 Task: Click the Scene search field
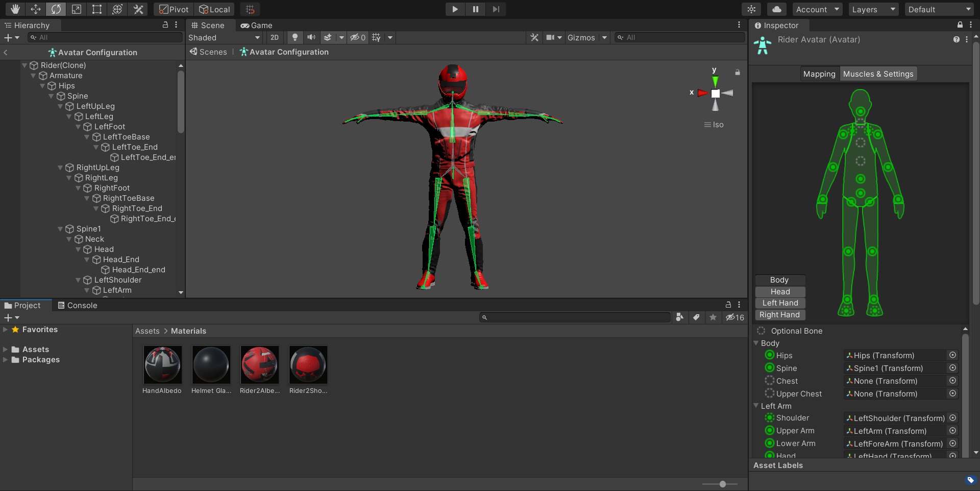[679, 37]
